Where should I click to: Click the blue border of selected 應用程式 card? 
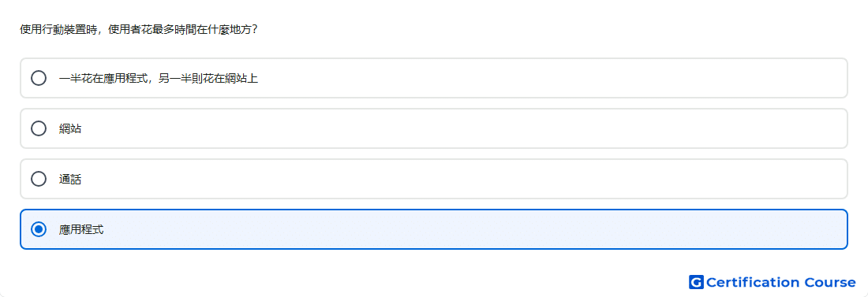(434, 210)
